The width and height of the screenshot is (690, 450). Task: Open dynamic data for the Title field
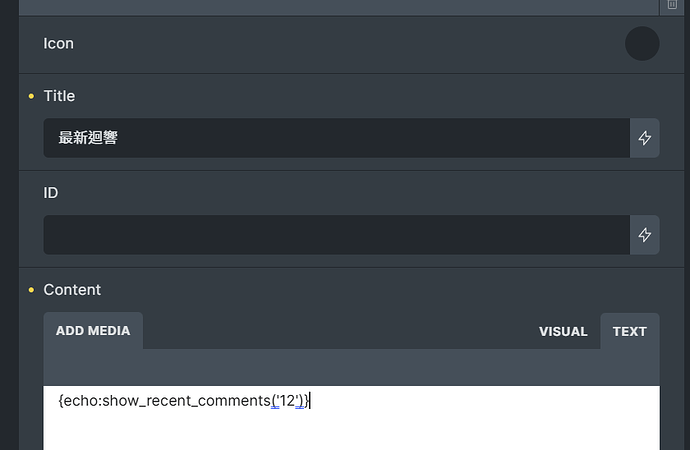(645, 138)
